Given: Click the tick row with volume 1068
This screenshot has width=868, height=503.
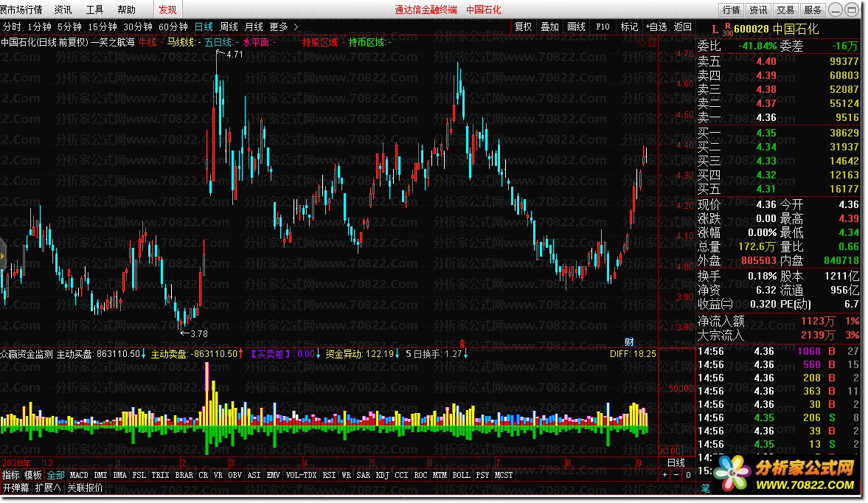Looking at the screenshot, I should [x=778, y=351].
